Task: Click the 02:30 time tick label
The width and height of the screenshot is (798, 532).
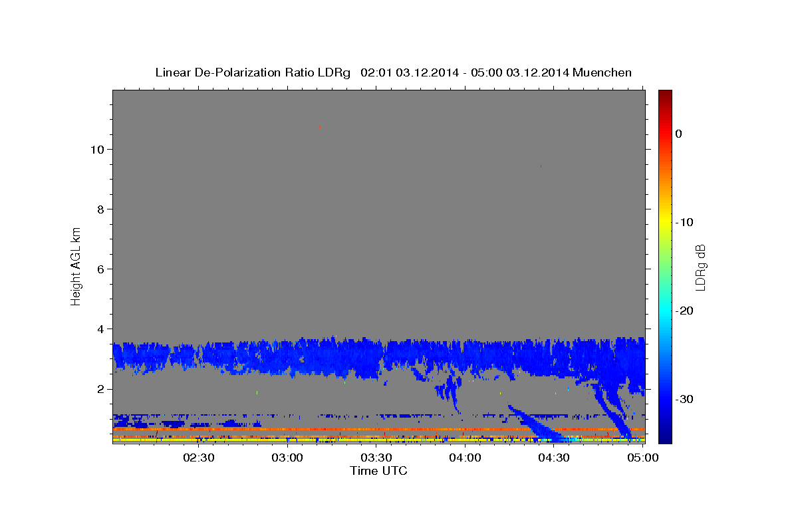Action: (198, 458)
